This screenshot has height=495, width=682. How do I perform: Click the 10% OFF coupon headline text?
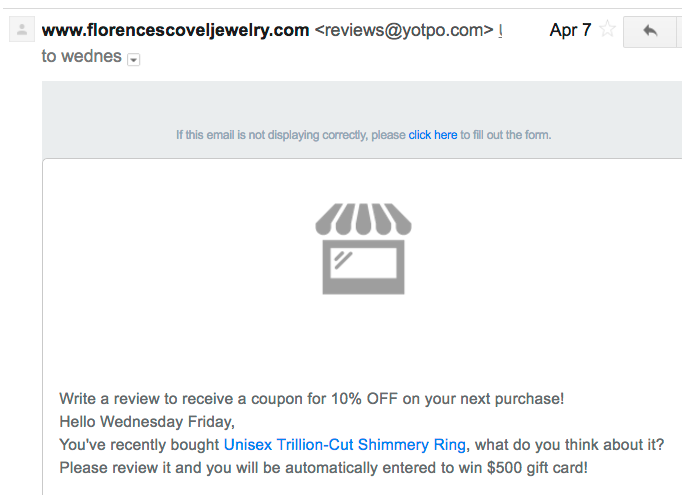click(311, 398)
